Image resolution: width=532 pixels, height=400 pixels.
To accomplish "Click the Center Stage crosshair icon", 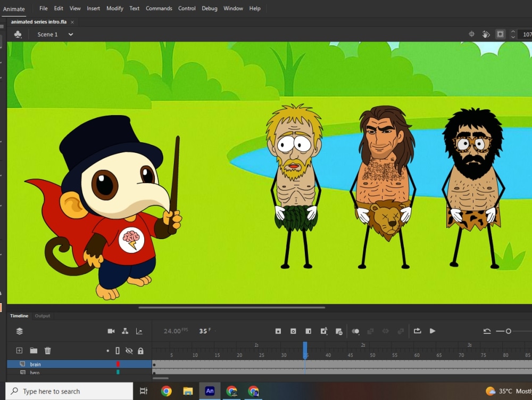I will (471, 34).
